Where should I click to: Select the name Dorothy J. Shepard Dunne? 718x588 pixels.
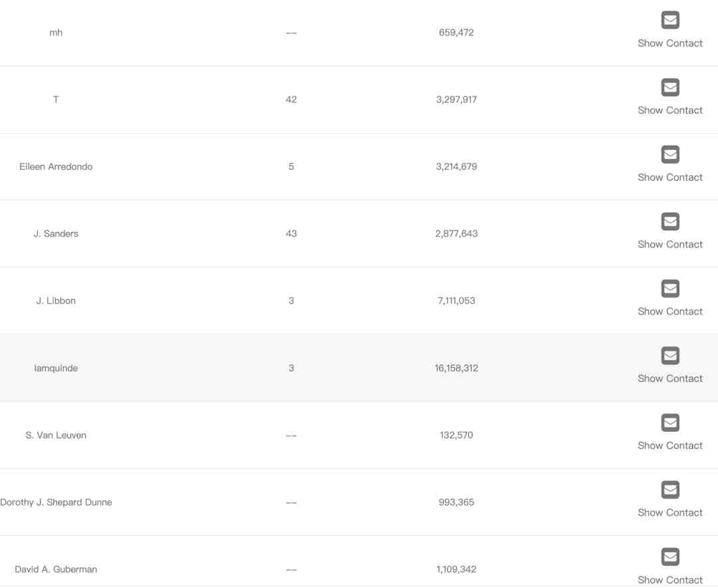pyautogui.click(x=56, y=502)
